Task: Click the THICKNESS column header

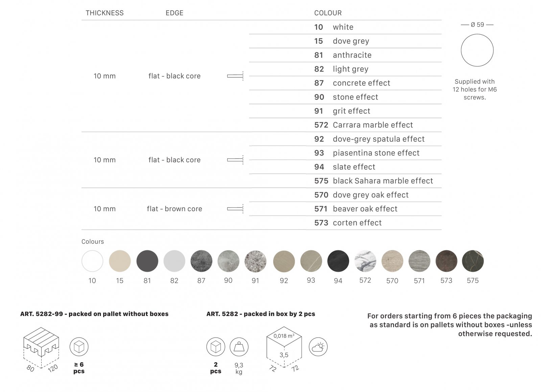Action: [x=104, y=13]
